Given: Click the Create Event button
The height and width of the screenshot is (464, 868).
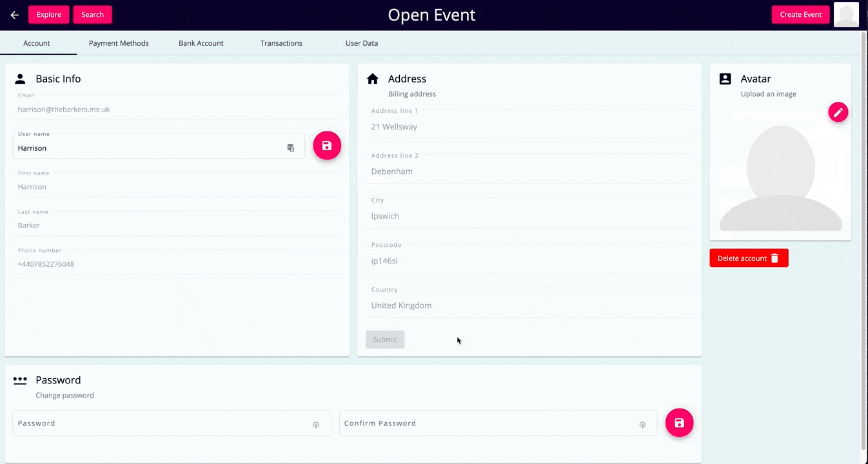Looking at the screenshot, I should click(x=800, y=15).
